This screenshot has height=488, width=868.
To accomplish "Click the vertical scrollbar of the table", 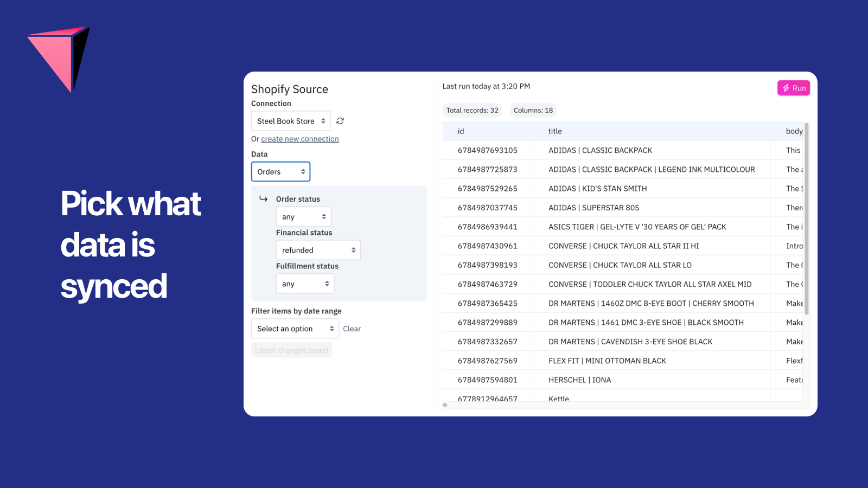I will pyautogui.click(x=807, y=220).
